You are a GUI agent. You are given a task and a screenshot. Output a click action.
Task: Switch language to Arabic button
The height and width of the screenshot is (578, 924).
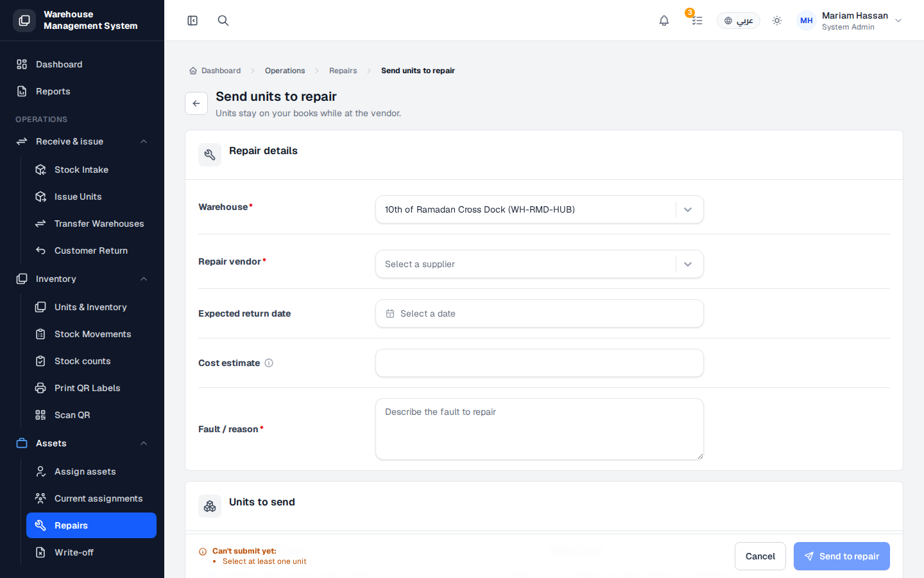pos(739,21)
